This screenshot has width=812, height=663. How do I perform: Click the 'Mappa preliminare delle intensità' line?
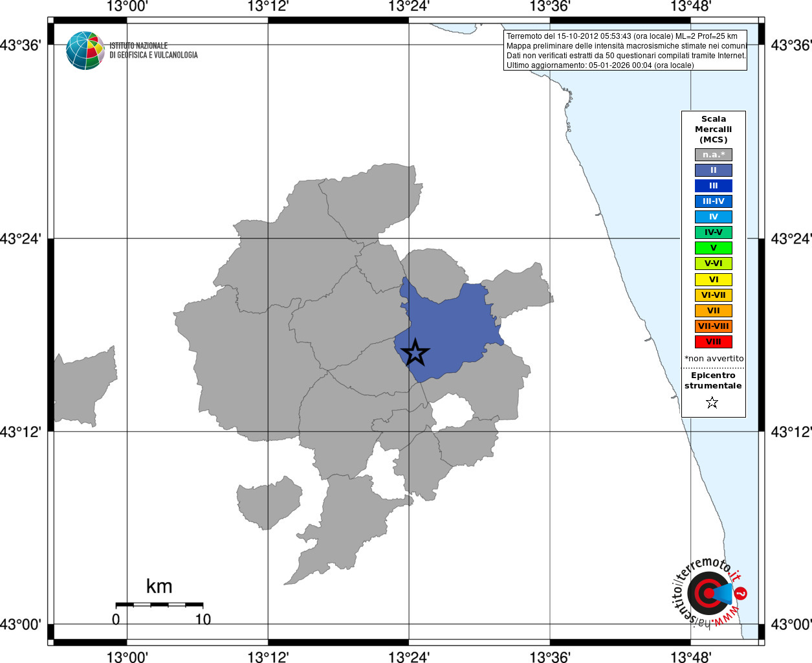(626, 46)
